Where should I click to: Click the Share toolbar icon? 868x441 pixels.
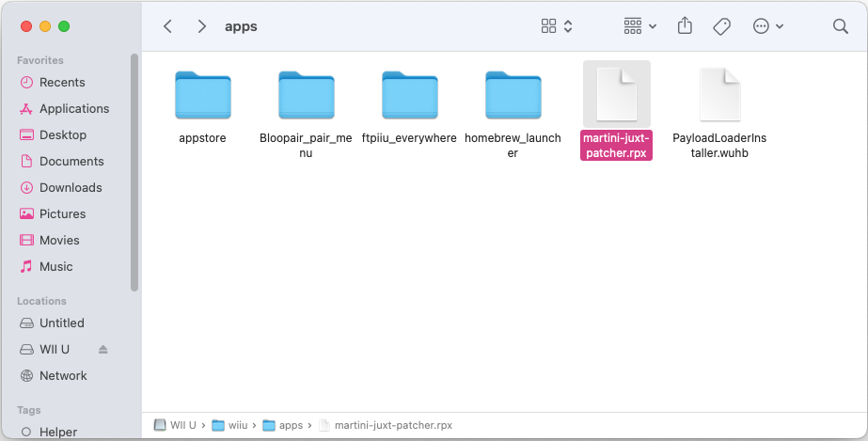coord(685,26)
